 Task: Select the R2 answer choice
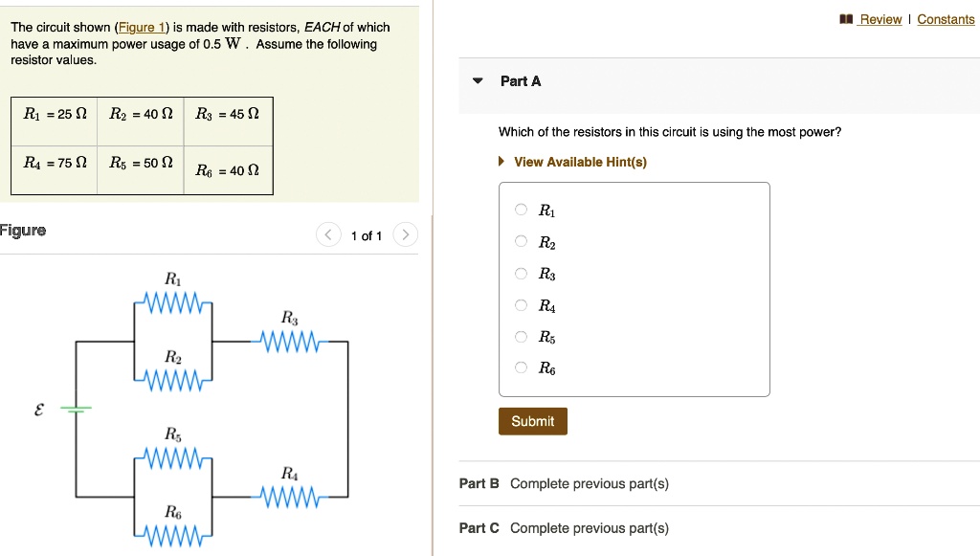pos(521,242)
